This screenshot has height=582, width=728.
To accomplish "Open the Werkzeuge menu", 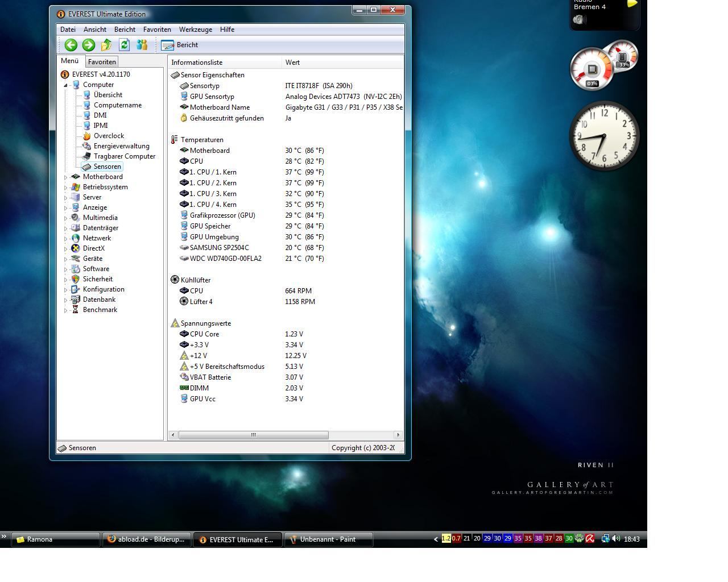I will click(196, 30).
